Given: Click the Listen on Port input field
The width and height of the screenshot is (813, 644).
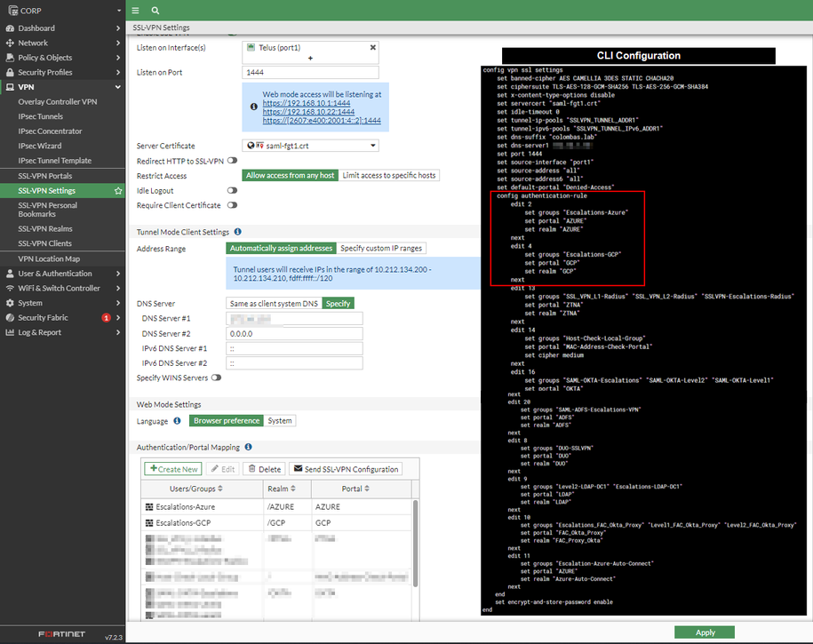Looking at the screenshot, I should 310,72.
